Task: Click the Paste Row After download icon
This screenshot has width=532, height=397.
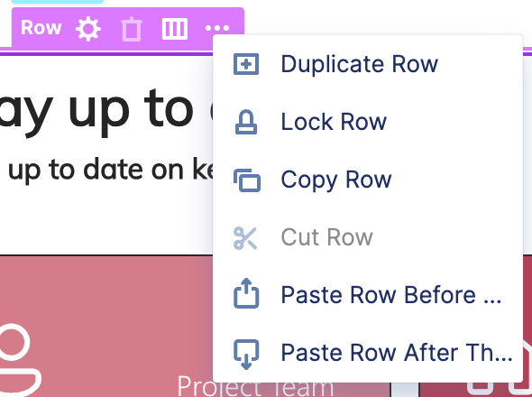Action: pos(246,354)
